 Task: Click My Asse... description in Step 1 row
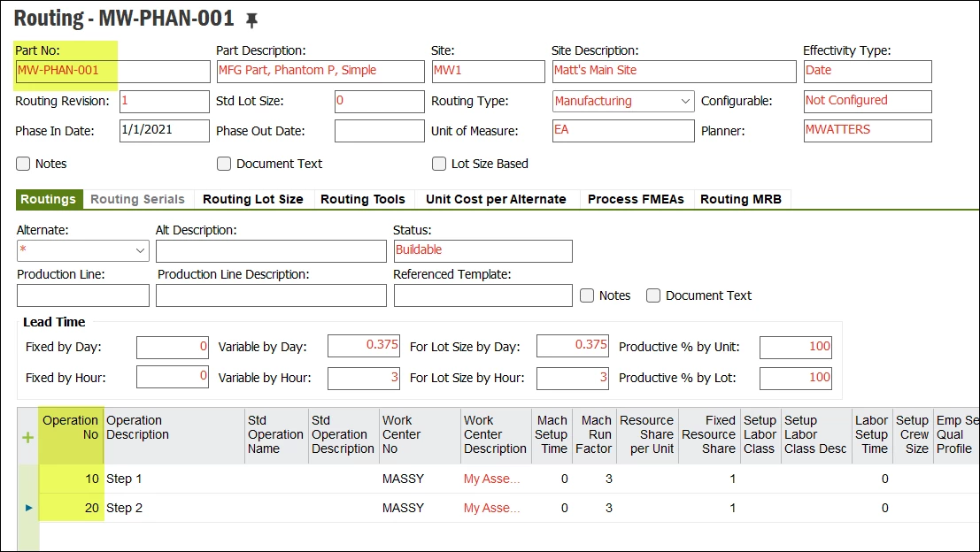[496, 479]
